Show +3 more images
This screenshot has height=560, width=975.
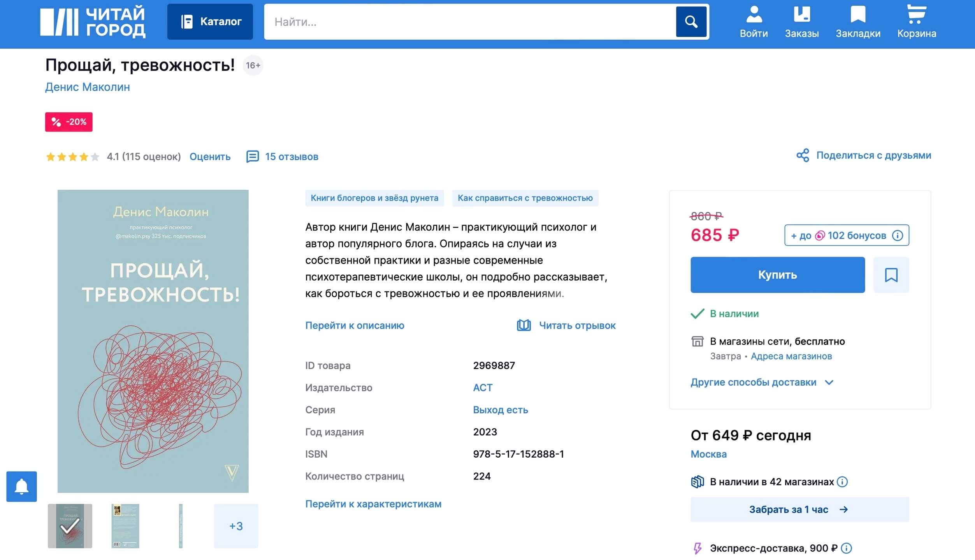tap(236, 526)
